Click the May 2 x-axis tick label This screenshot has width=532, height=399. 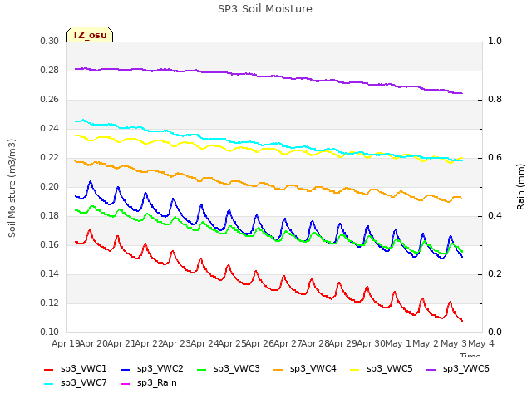click(x=426, y=343)
